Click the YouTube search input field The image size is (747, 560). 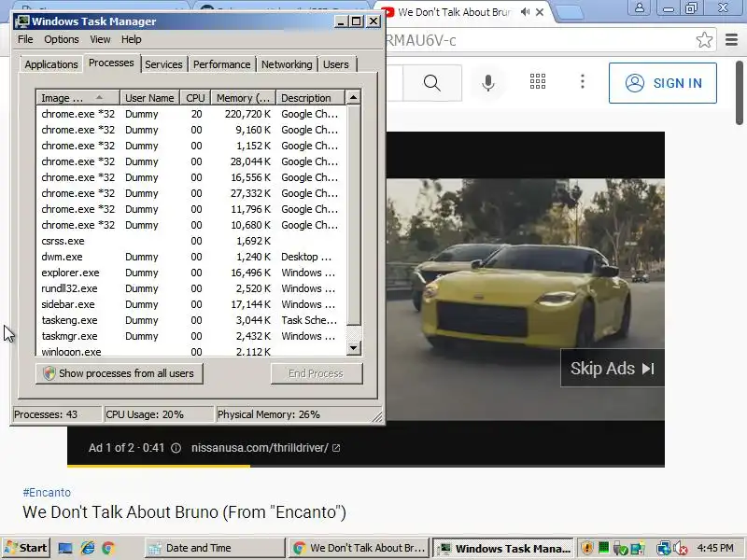point(394,83)
